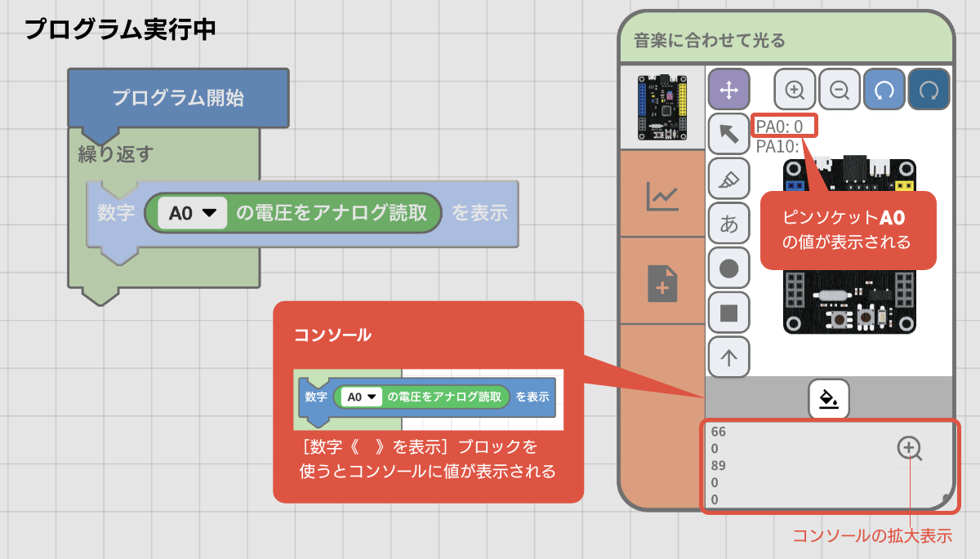
Task: Rotate board with dark blue rotate button
Action: (x=929, y=89)
